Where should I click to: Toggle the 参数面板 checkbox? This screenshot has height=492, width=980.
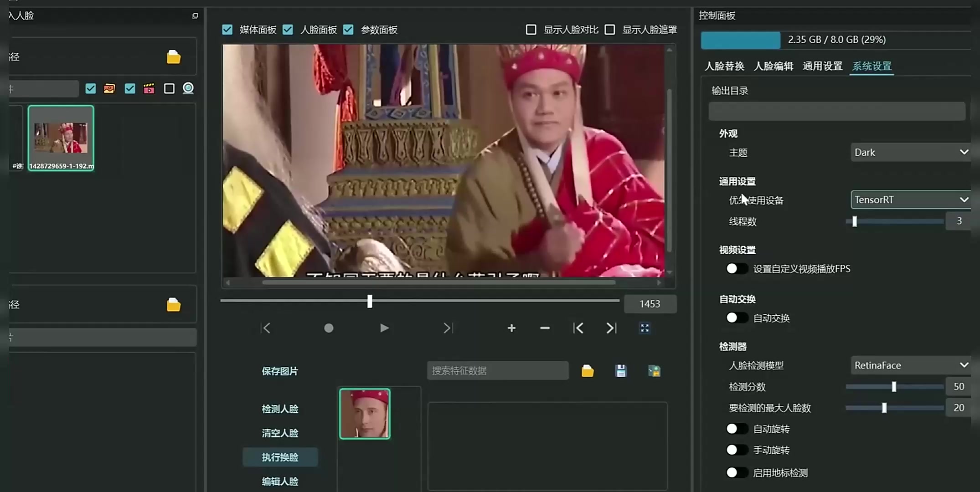[348, 30]
